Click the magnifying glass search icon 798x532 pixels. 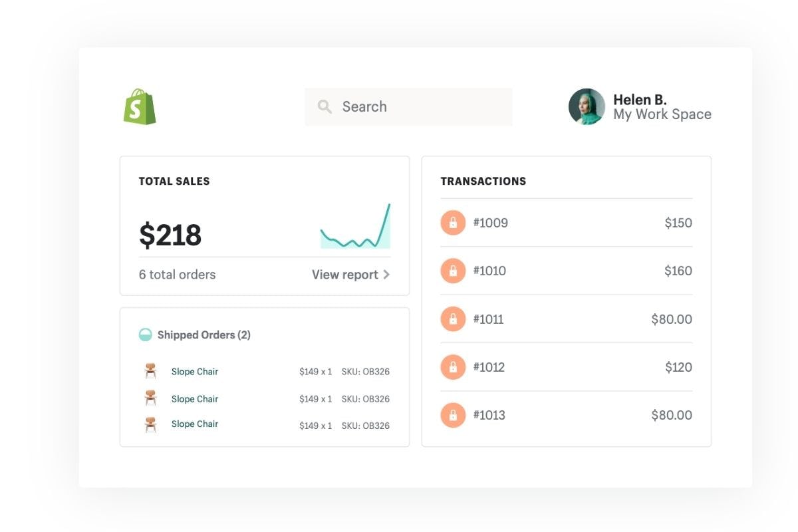325,106
